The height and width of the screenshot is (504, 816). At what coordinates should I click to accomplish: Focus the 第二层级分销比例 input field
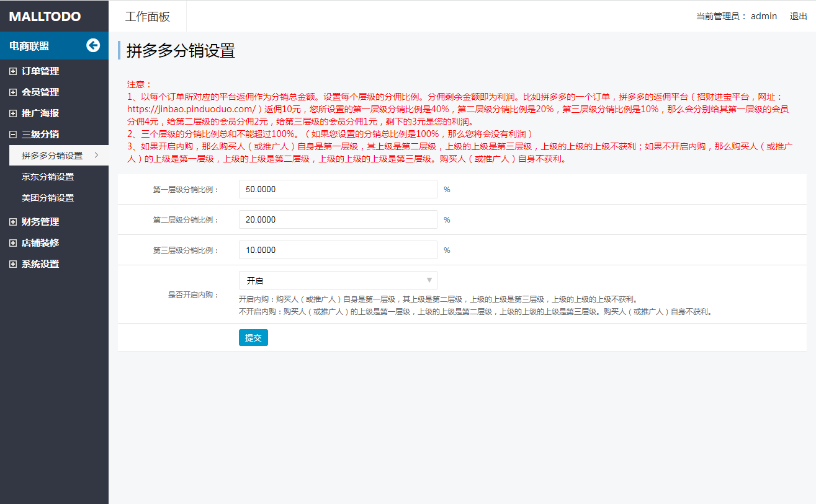point(338,219)
